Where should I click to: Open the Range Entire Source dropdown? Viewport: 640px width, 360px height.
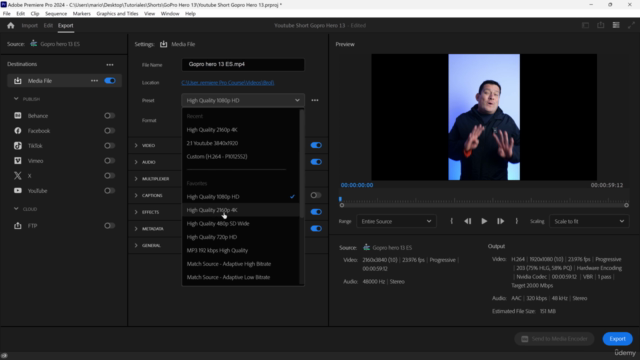click(x=396, y=221)
